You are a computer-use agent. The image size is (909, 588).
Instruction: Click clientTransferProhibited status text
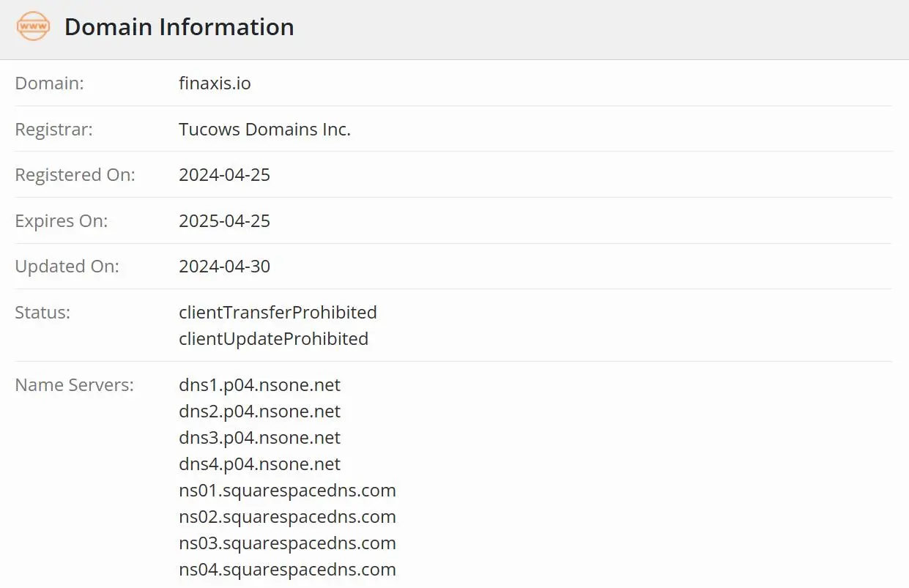pyautogui.click(x=278, y=313)
